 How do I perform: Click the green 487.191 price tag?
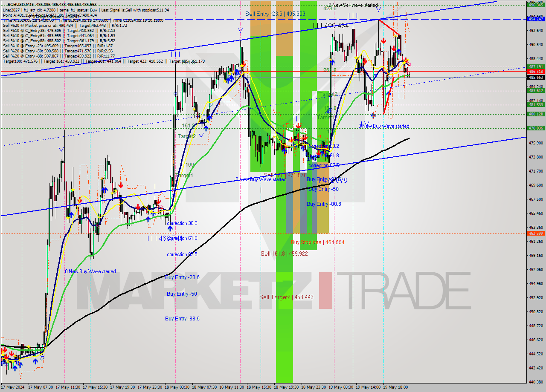point(535,66)
